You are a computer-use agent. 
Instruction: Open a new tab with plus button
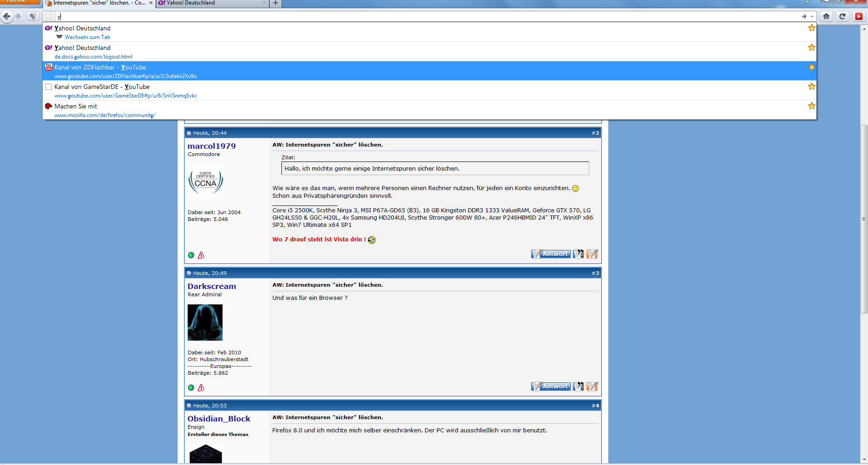click(275, 3)
